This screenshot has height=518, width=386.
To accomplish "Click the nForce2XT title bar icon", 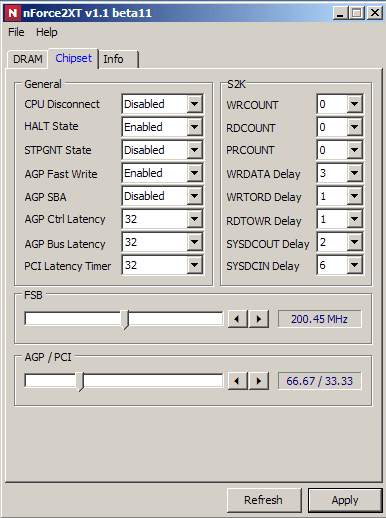I will [12, 13].
